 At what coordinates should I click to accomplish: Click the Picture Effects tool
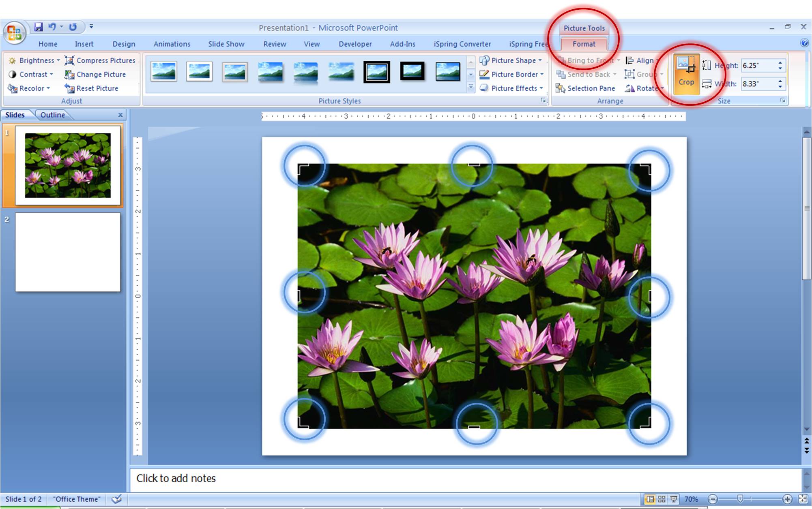click(510, 88)
